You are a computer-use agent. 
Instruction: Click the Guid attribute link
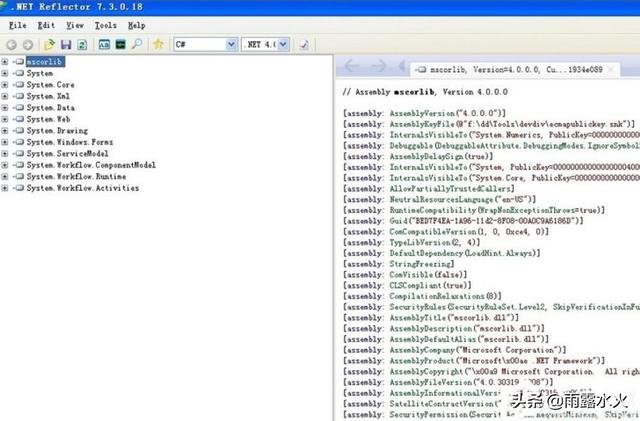(x=398, y=221)
